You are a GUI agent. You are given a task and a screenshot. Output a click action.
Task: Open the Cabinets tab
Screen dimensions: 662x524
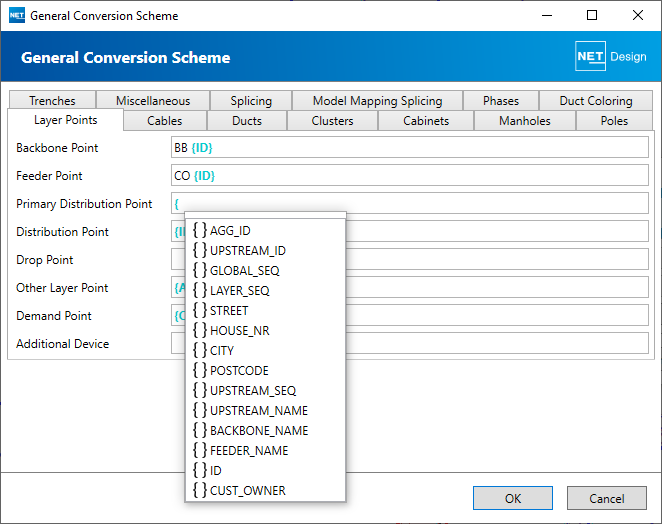click(x=426, y=121)
